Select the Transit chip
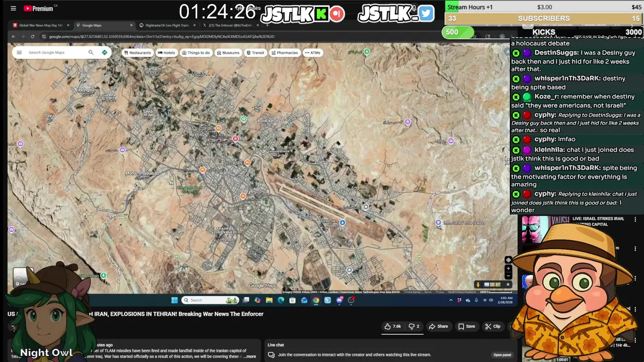The width and height of the screenshot is (644, 362). 255,52
